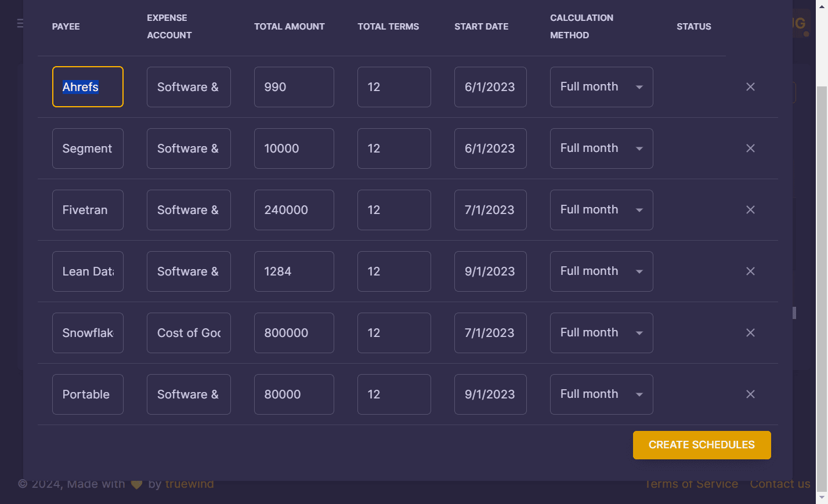Image resolution: width=828 pixels, height=504 pixels.
Task: Delete the Lean Data row
Action: pos(750,271)
